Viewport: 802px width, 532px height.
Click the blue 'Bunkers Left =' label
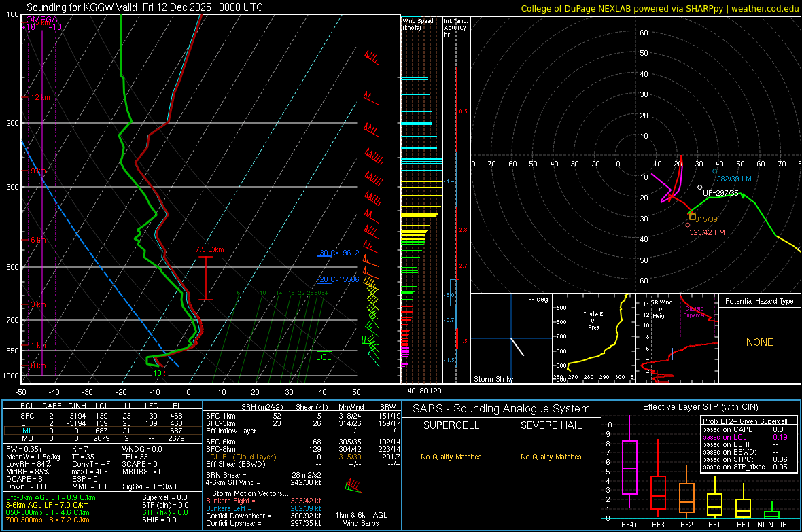(228, 508)
